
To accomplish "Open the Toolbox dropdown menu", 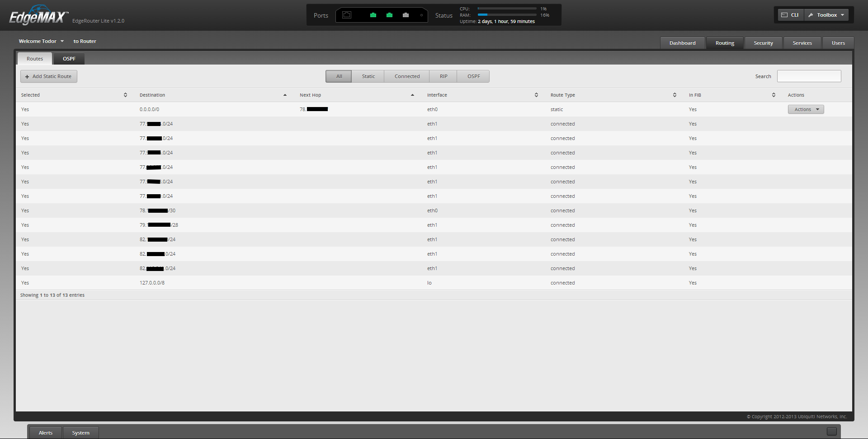I will (x=826, y=15).
